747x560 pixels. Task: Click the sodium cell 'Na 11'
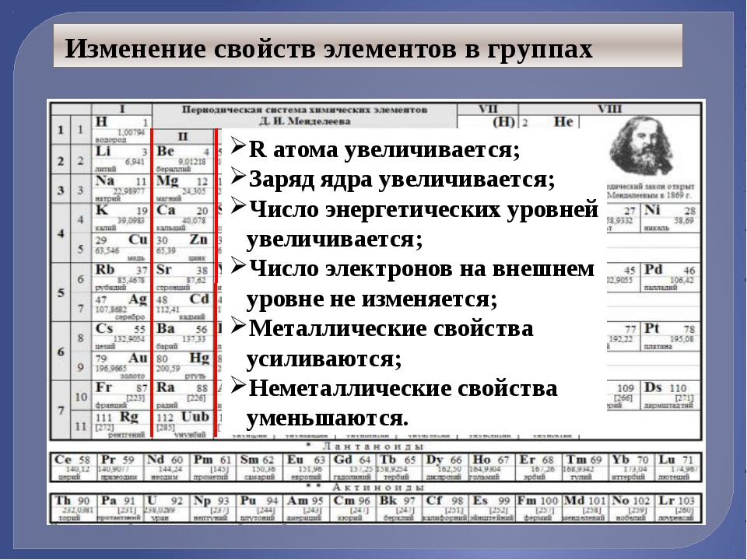122,188
